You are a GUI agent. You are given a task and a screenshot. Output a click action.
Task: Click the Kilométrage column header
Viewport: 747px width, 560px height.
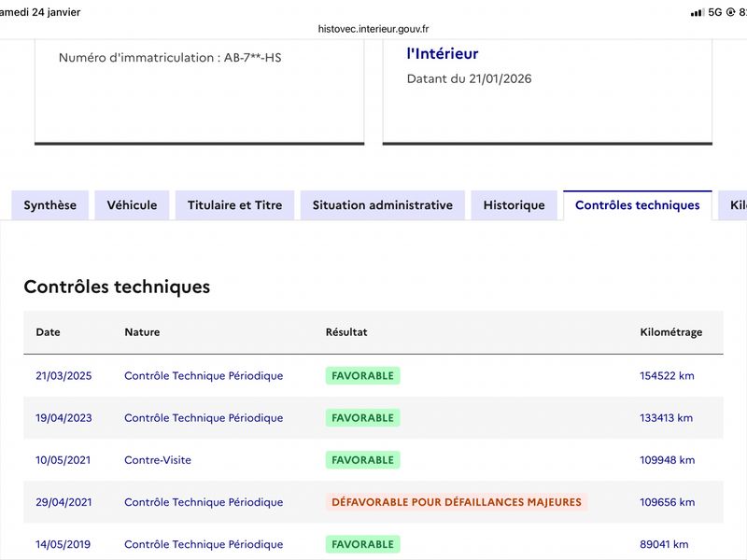[x=670, y=332]
